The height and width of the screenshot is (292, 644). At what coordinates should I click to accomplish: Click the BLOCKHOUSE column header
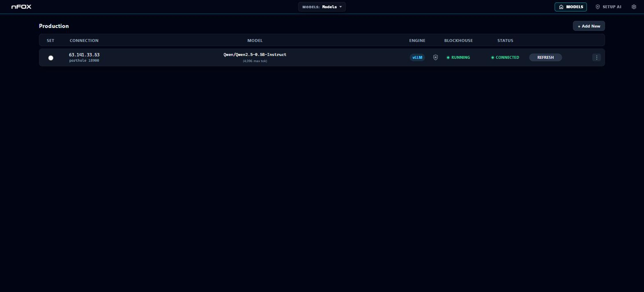point(458,40)
